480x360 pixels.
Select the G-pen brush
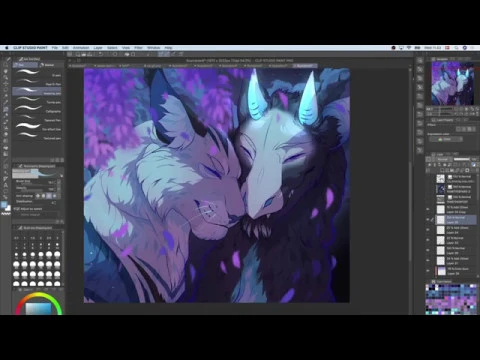pos(37,73)
